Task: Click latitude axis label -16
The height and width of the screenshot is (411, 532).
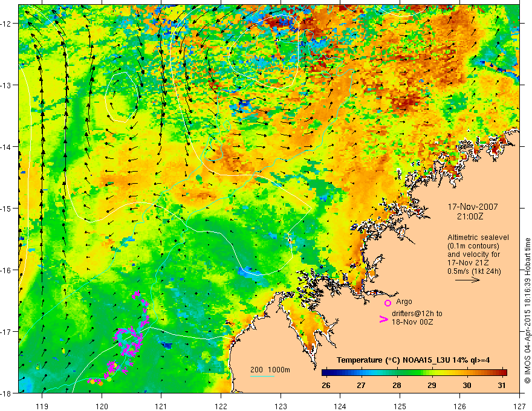Action: pos(7,270)
